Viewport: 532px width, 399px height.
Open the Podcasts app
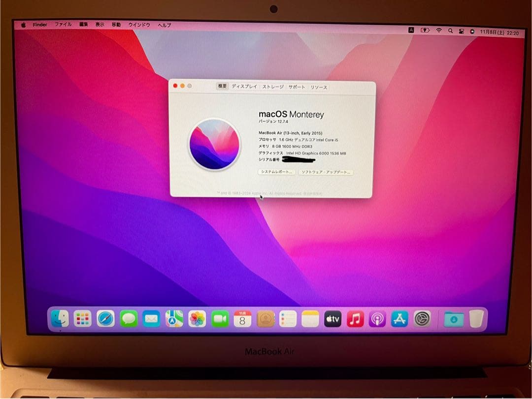(x=378, y=319)
